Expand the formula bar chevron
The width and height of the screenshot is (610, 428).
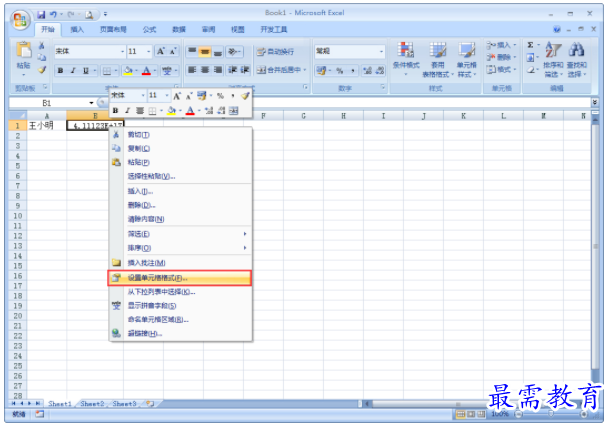point(595,102)
